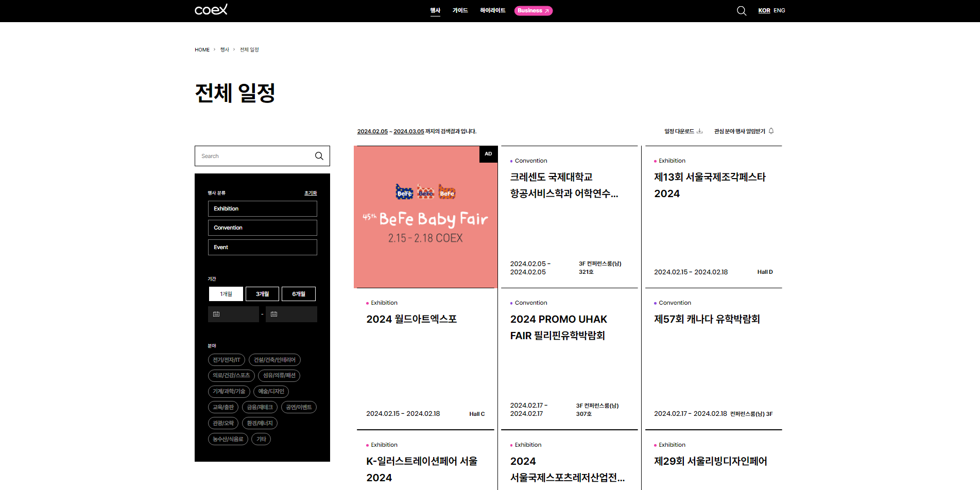Open 2024 서울국제스포츠레저산업전 event card

coord(570,460)
